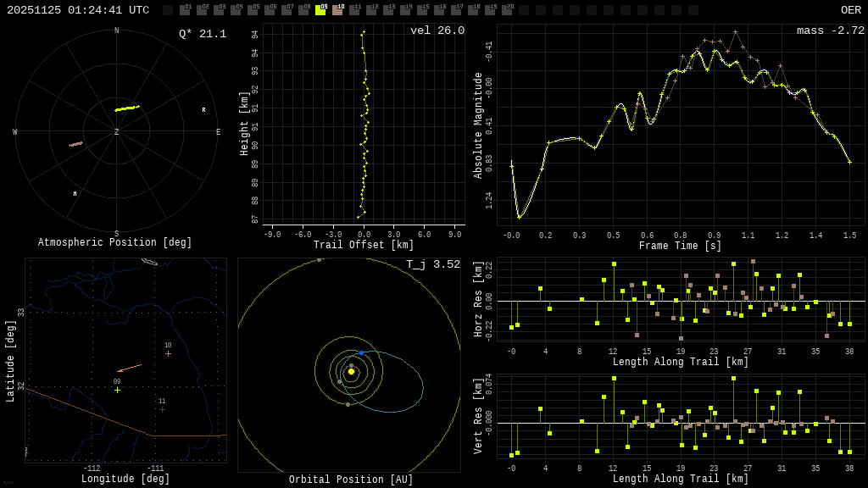Select the station 11 marker on the map

162,409
